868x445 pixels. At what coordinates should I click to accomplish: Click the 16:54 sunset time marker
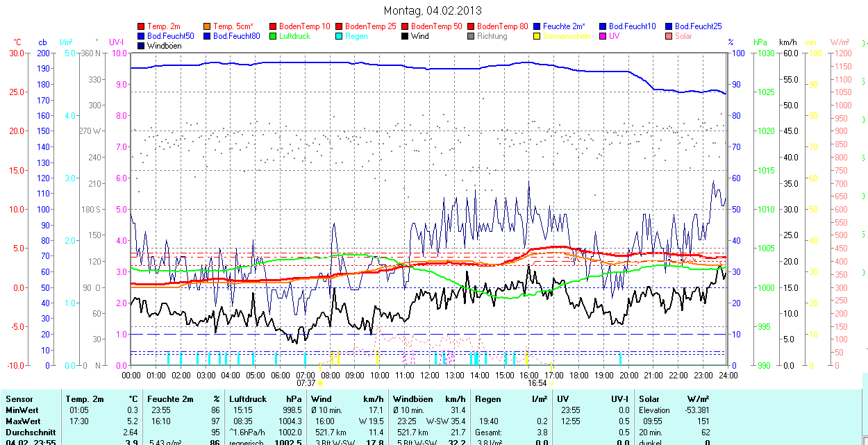537,383
